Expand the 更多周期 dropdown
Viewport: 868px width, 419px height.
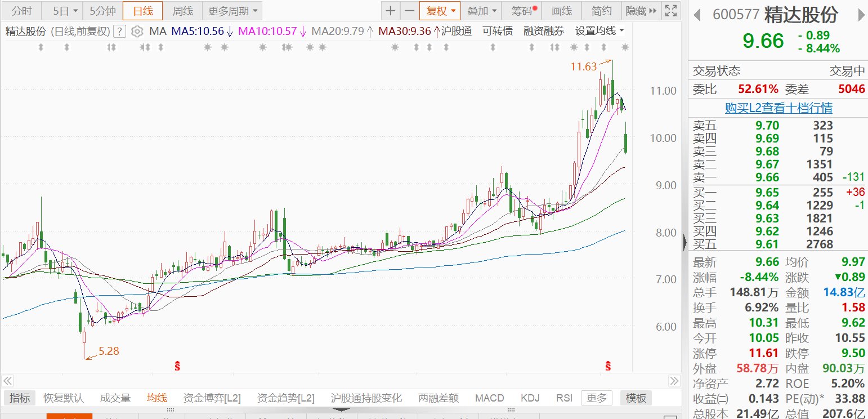[x=232, y=11]
